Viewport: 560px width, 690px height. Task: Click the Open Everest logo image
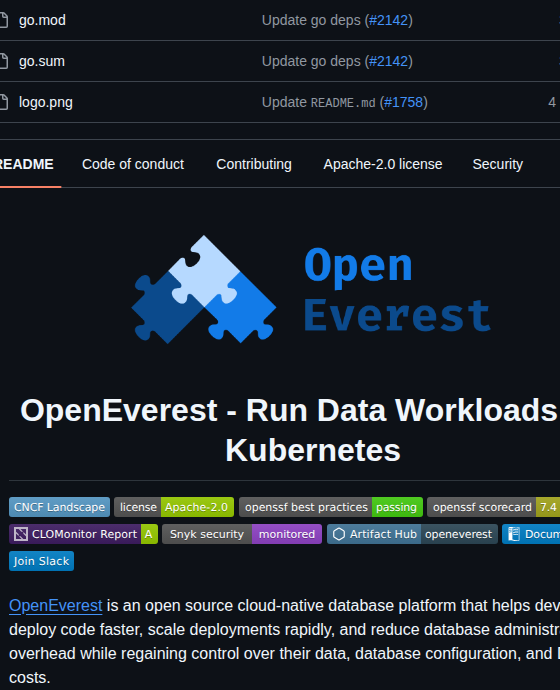pos(311,289)
